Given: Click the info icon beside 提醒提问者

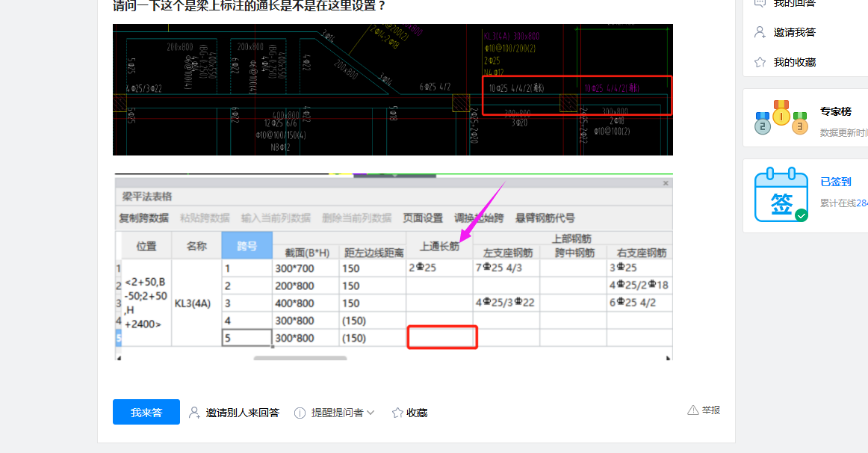Looking at the screenshot, I should pos(300,413).
